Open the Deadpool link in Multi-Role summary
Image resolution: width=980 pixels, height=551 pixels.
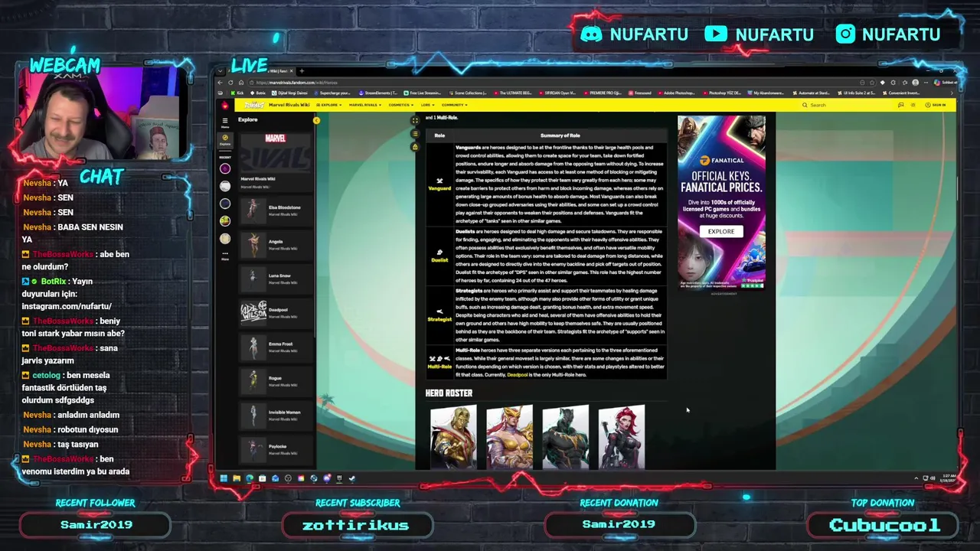[517, 375]
